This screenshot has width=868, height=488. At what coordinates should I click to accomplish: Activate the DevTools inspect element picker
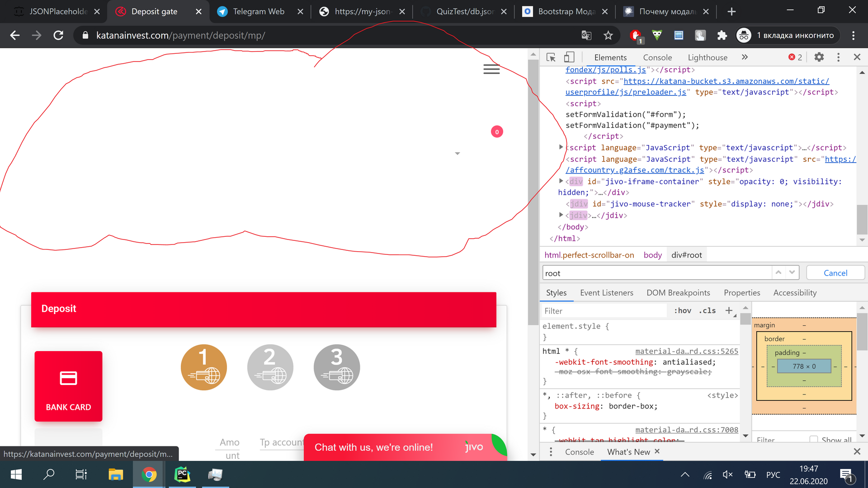pos(551,57)
